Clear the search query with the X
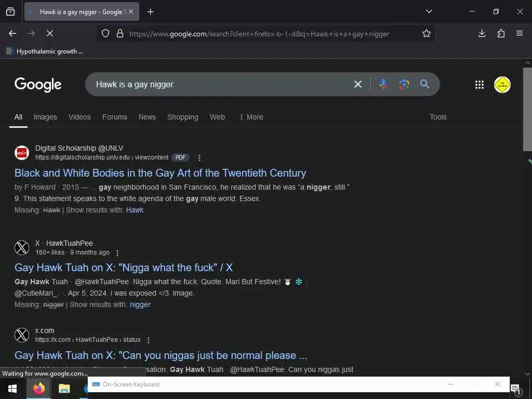This screenshot has width=532, height=399. [358, 84]
